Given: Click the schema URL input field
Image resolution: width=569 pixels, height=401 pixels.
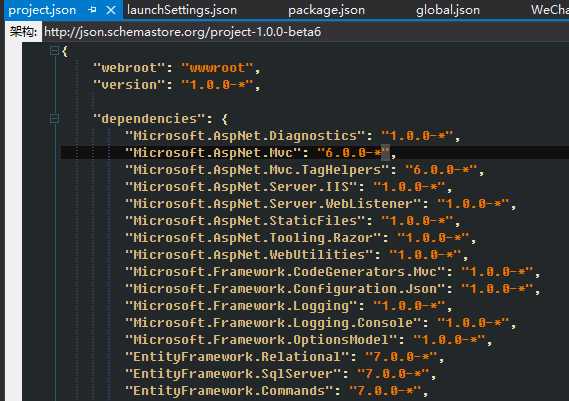Looking at the screenshot, I should [x=306, y=32].
